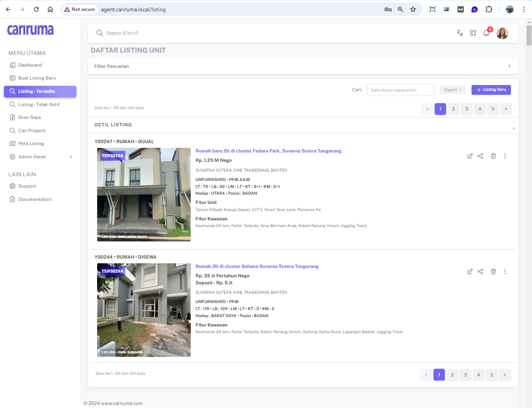
Task: Delete listing Y00244 with trash icon
Action: [493, 271]
